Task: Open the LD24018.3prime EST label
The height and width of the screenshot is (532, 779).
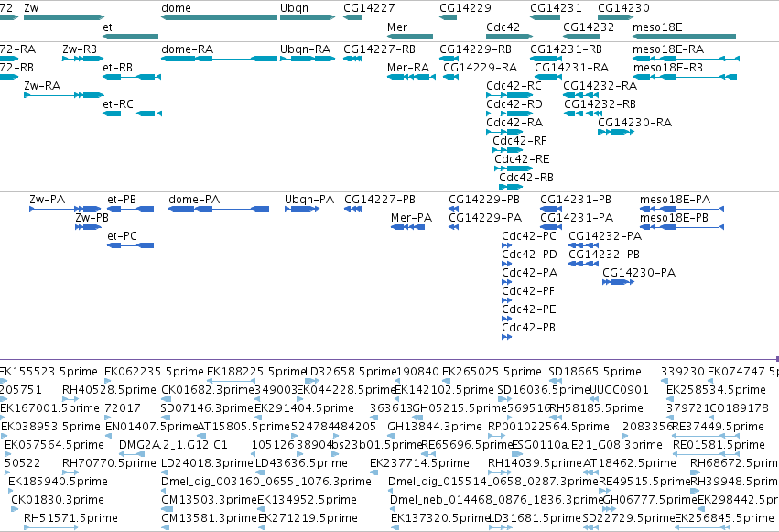Action: click(207, 463)
